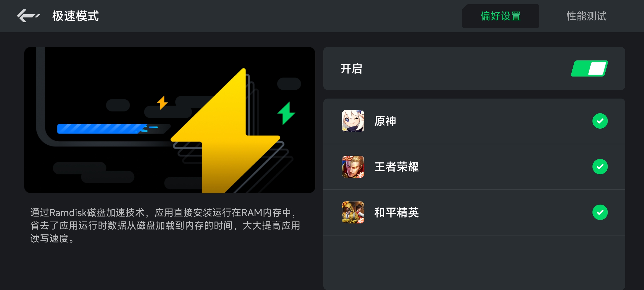Tap the 王者荣耀 game icon
Screen dimensions: 644x290
click(353, 167)
